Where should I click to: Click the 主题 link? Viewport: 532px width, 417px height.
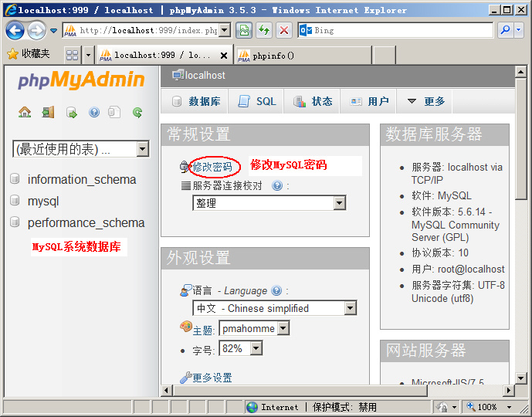[202, 330]
